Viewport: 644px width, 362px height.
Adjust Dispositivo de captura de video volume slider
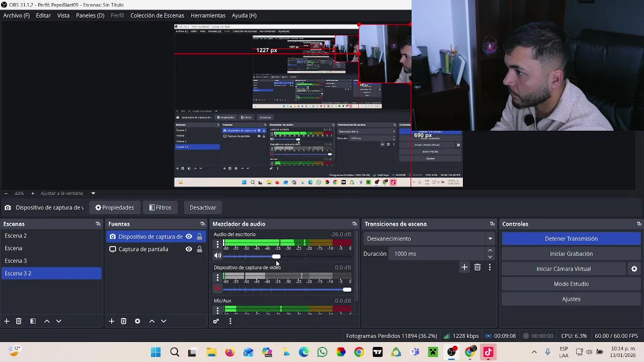pyautogui.click(x=347, y=289)
